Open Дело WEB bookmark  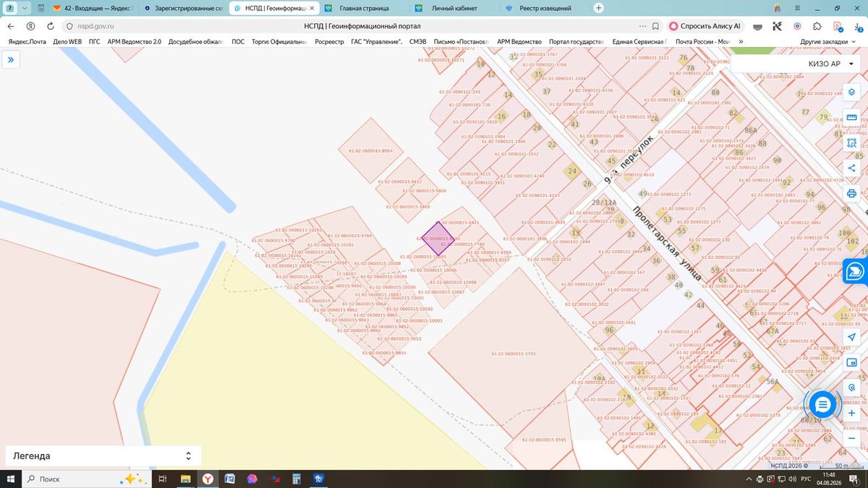click(x=67, y=42)
